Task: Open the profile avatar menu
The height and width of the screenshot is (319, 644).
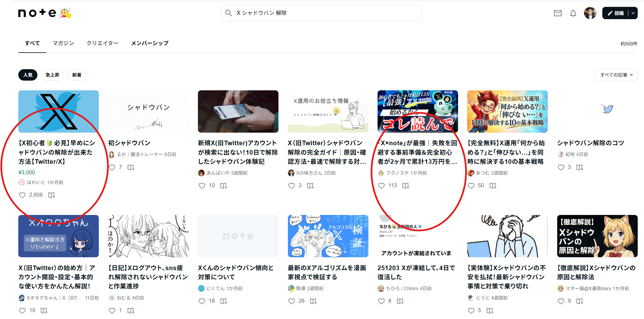Action: tap(590, 13)
